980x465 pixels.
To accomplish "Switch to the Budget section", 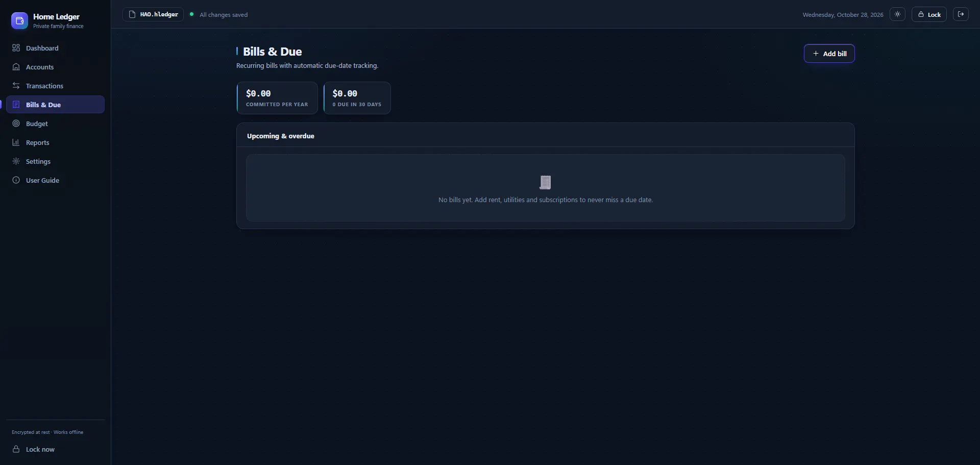I will (x=55, y=124).
